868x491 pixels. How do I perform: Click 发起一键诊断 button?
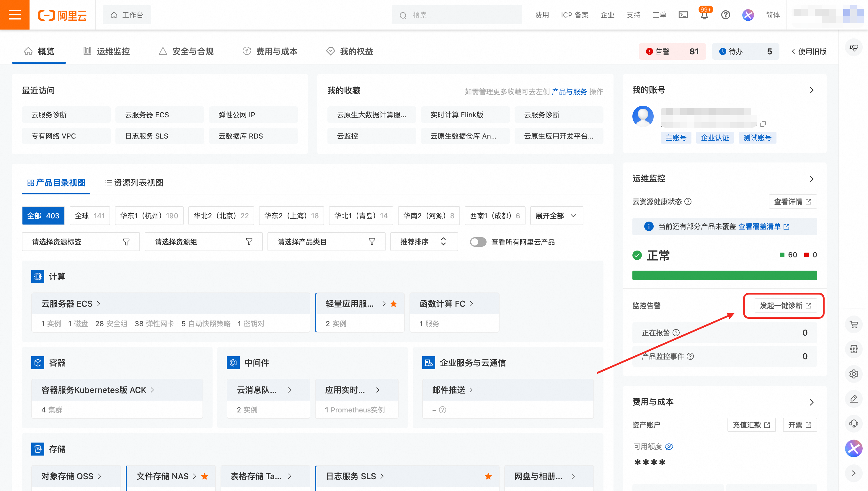(x=785, y=305)
